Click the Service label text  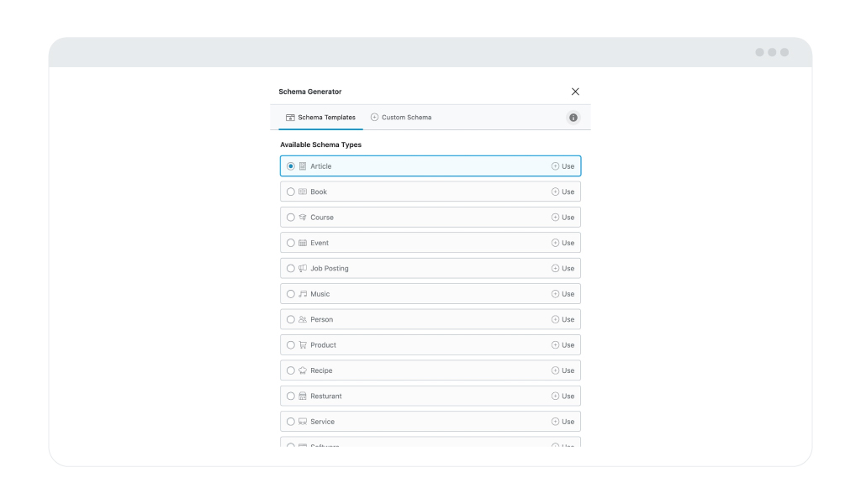[x=322, y=422]
